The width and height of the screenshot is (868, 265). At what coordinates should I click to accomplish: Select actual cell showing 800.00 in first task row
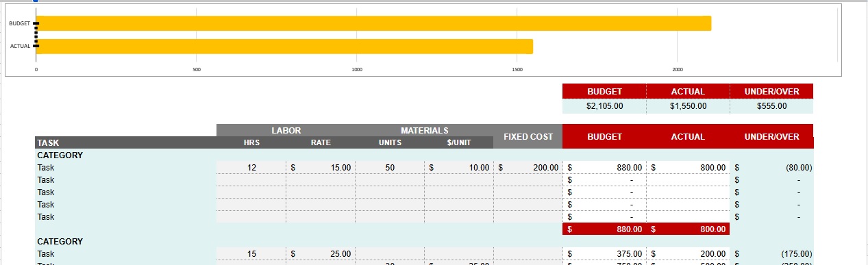point(688,167)
